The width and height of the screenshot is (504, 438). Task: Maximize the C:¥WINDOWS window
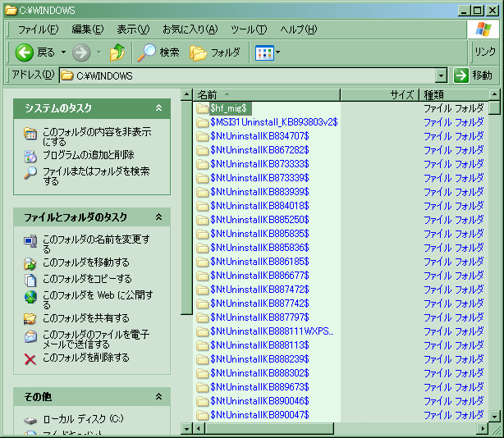[x=478, y=11]
